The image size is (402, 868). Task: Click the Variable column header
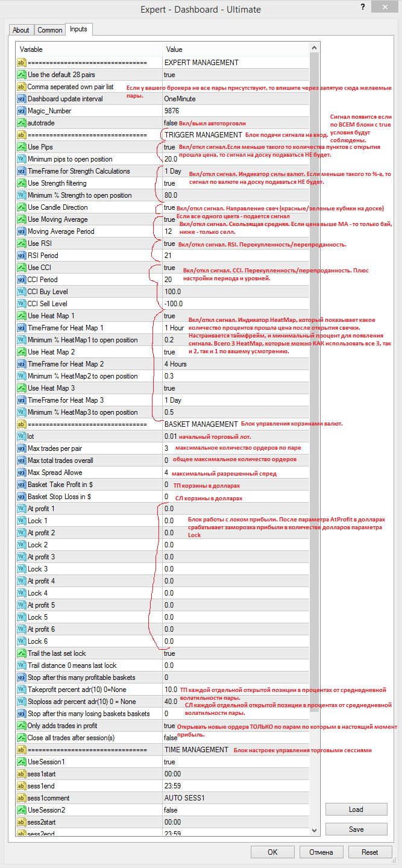coord(89,49)
